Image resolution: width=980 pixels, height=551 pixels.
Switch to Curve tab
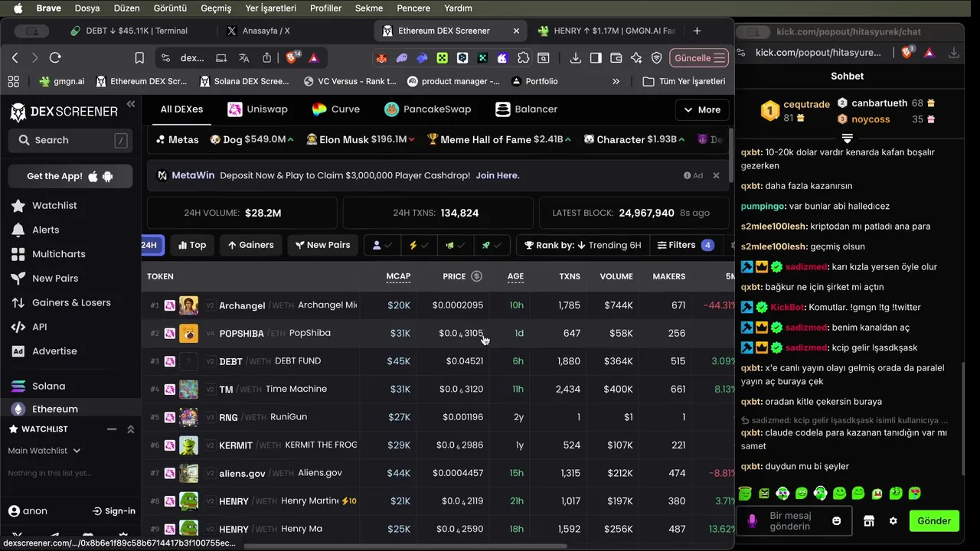click(x=335, y=109)
